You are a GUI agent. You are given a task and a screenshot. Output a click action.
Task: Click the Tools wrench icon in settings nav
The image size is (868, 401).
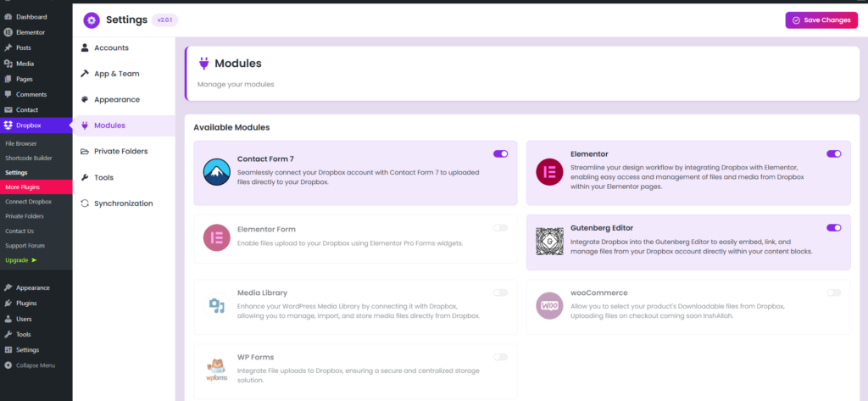[x=85, y=177]
